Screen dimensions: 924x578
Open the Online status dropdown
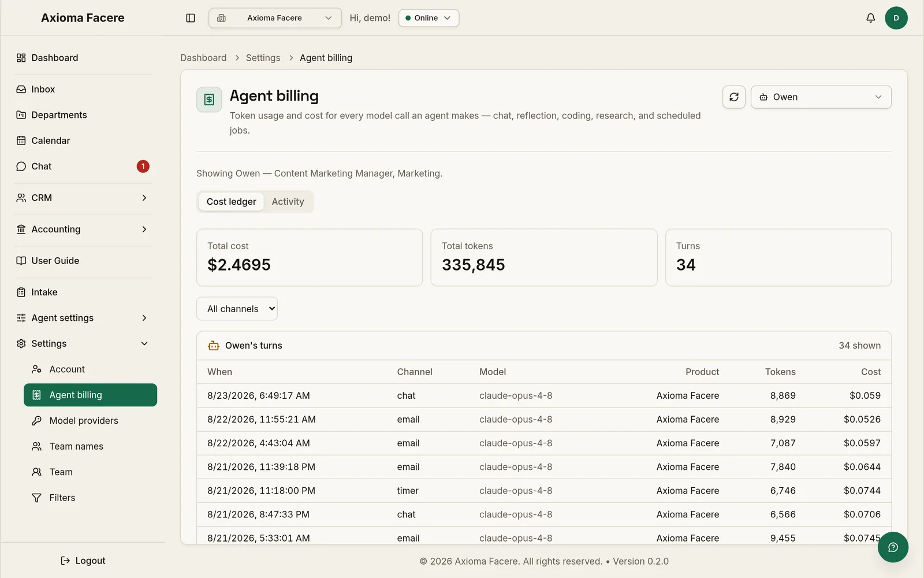tap(429, 18)
